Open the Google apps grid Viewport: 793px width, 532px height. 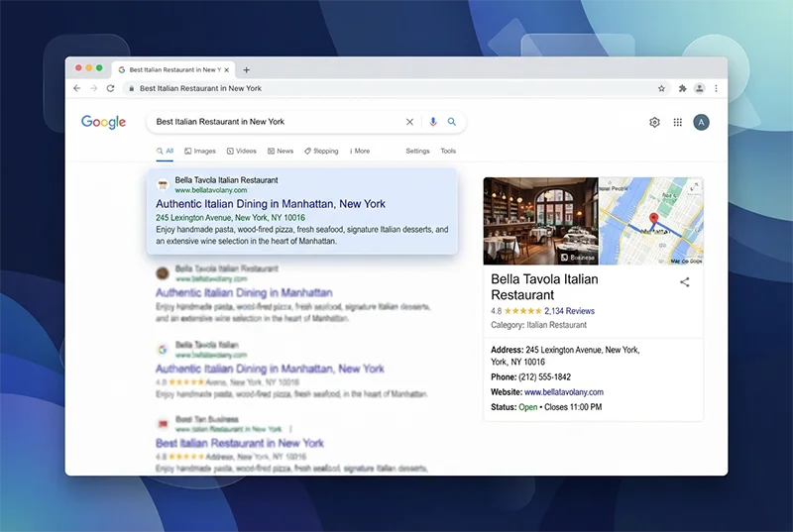678,122
